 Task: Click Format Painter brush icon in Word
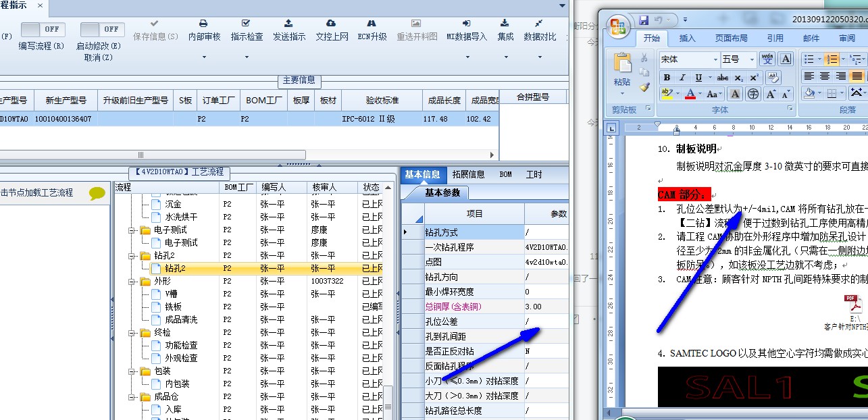[x=645, y=87]
